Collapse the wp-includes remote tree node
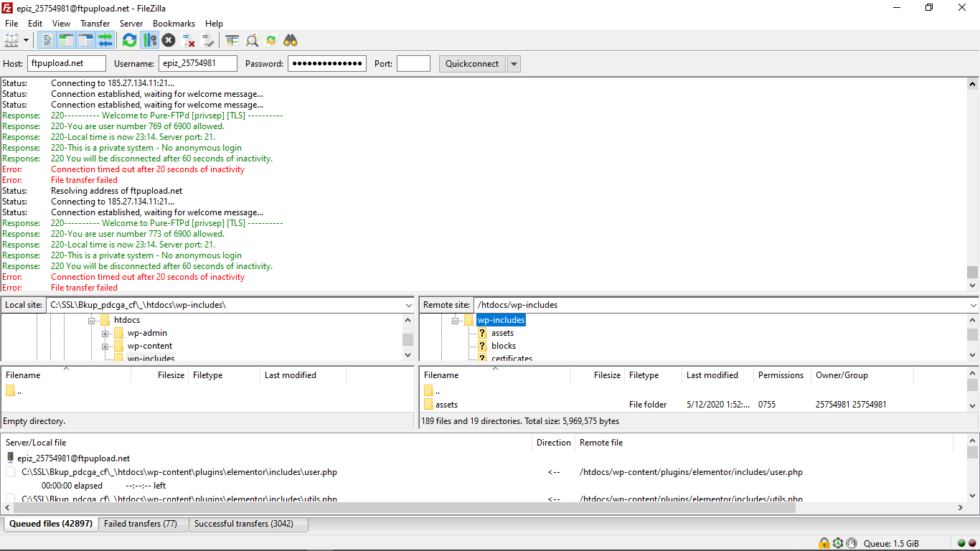 455,321
